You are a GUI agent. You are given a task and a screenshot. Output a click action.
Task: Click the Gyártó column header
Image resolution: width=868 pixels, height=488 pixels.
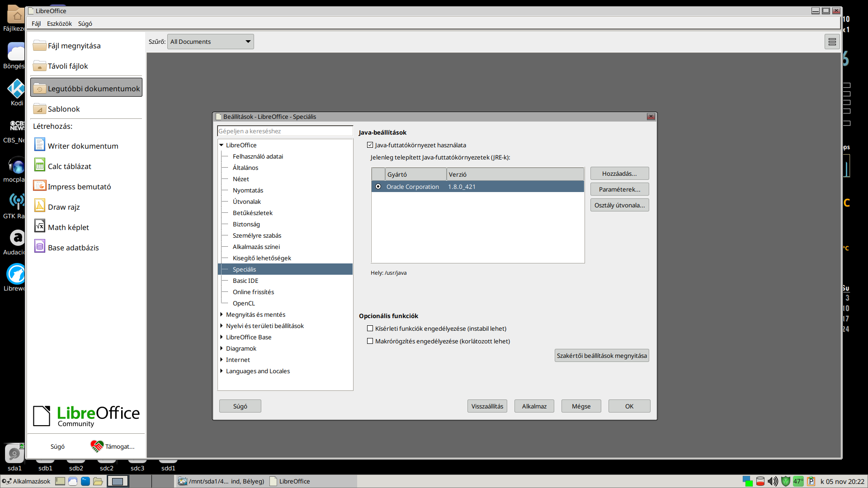coord(416,174)
